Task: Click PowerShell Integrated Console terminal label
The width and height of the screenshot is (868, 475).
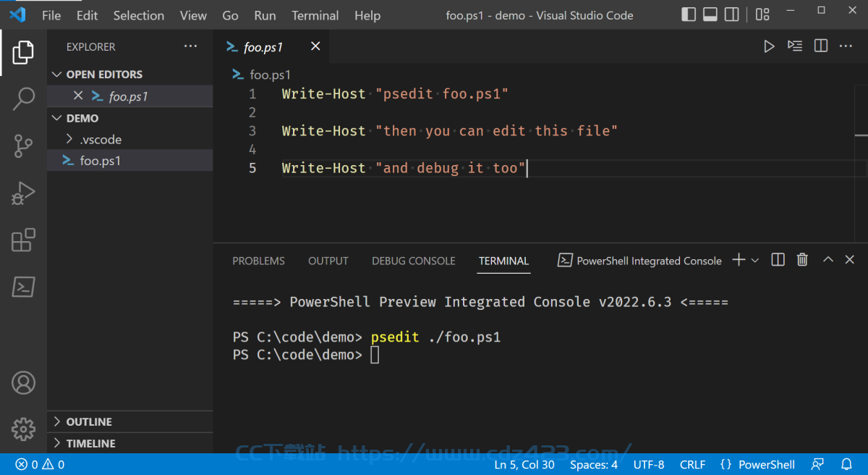Action: tap(640, 261)
